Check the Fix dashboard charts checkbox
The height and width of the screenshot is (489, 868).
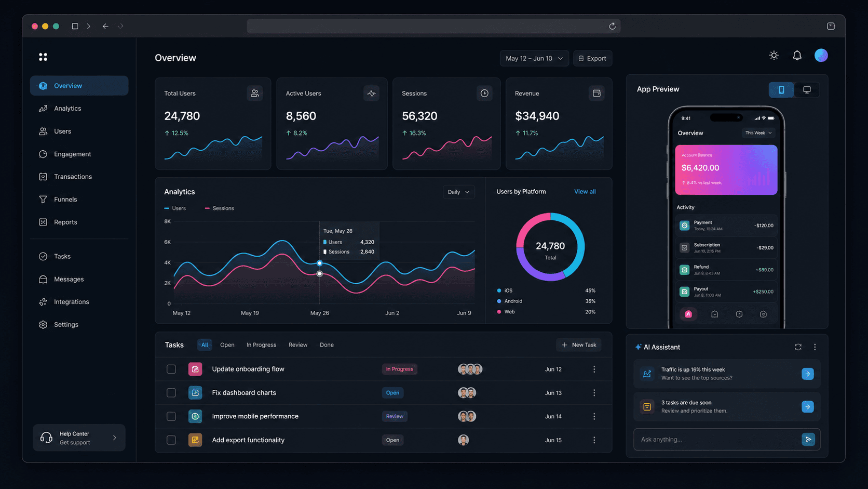(171, 393)
